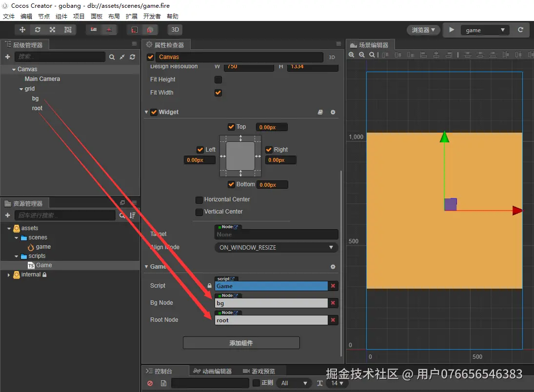Screen dimensions: 534x392
Task: Uncheck the Widget Bottom alignment
Action: 231,184
